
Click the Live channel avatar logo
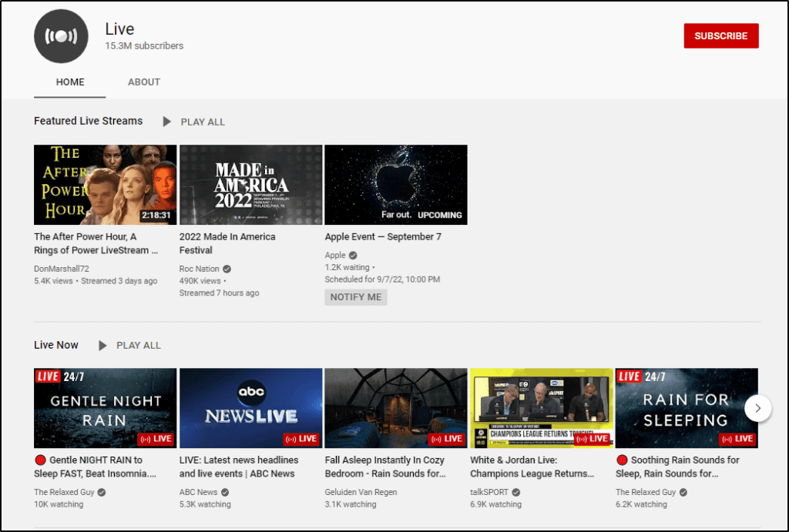click(61, 35)
